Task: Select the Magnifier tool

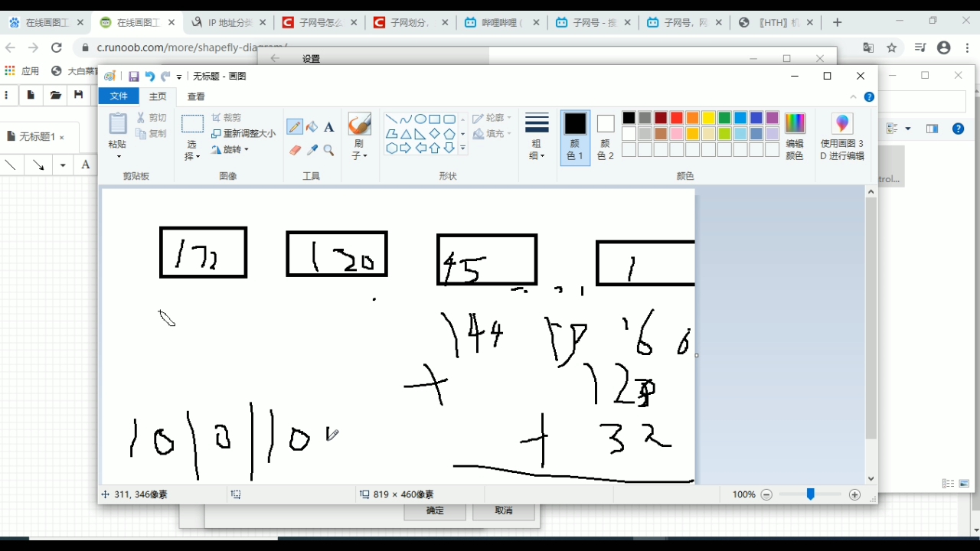Action: point(328,150)
